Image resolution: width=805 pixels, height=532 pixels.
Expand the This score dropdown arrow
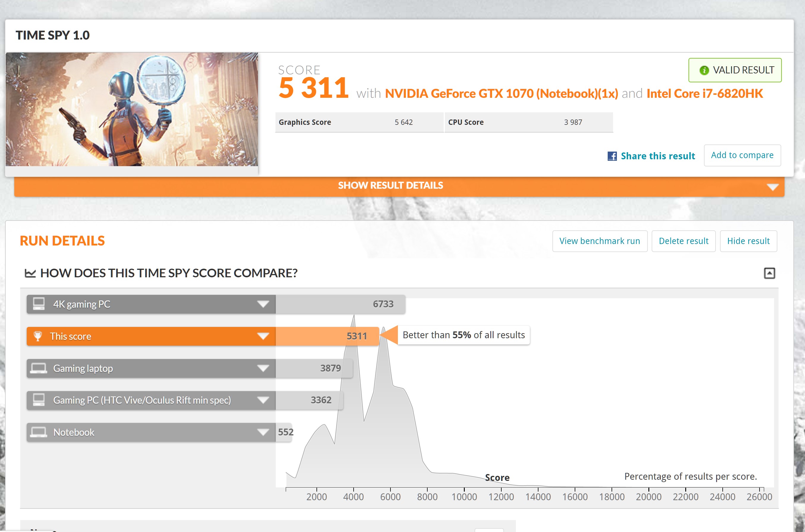pyautogui.click(x=263, y=336)
